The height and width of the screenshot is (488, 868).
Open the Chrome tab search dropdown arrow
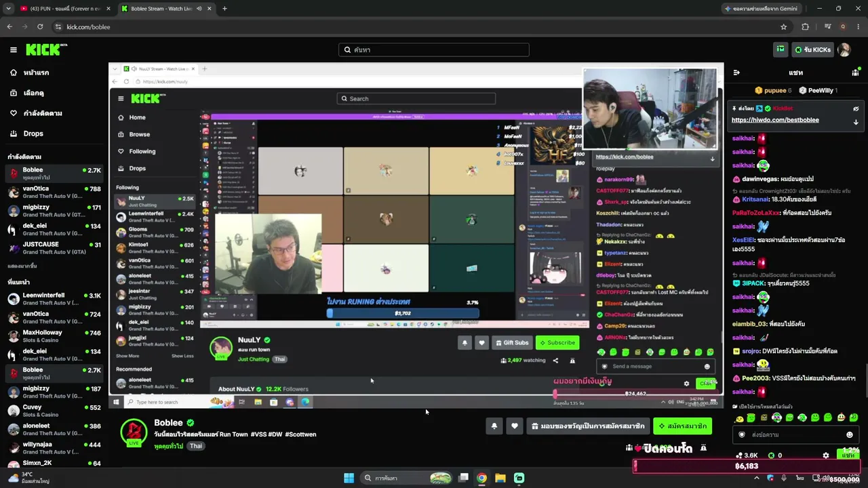(x=7, y=9)
